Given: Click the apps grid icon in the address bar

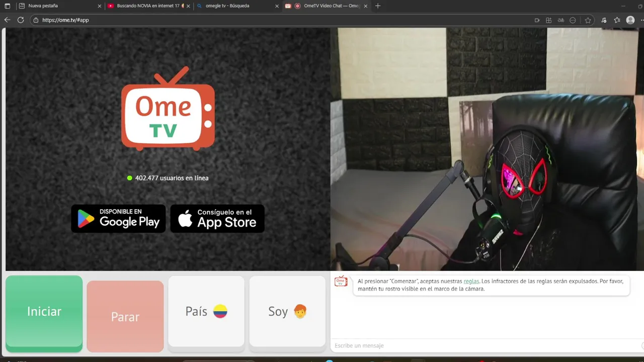Looking at the screenshot, I should point(549,20).
